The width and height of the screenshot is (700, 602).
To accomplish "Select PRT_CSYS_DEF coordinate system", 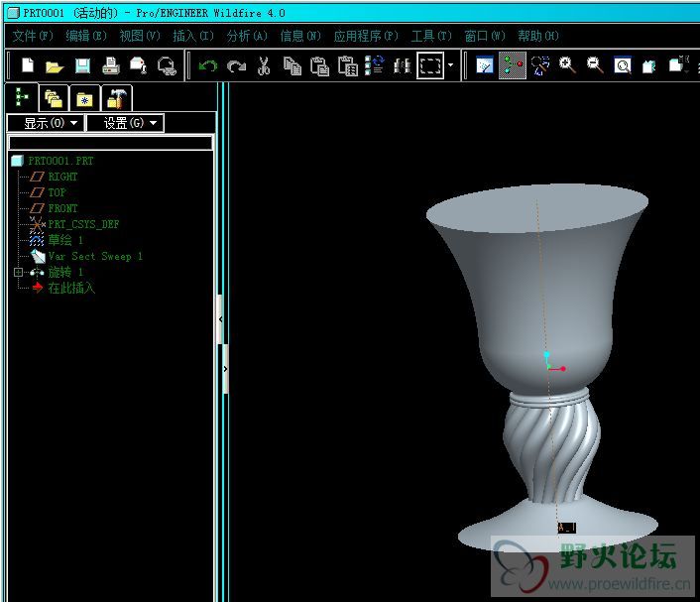I will [x=83, y=224].
